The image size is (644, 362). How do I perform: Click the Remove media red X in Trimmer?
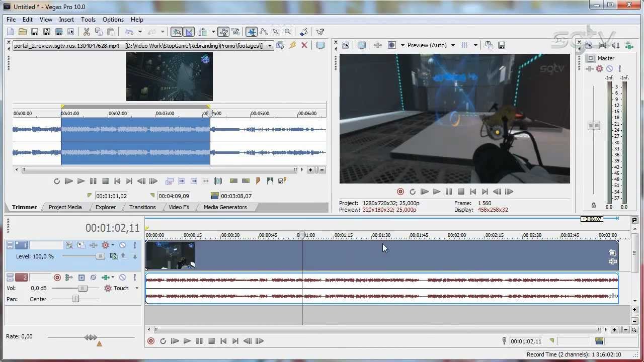[x=304, y=45]
